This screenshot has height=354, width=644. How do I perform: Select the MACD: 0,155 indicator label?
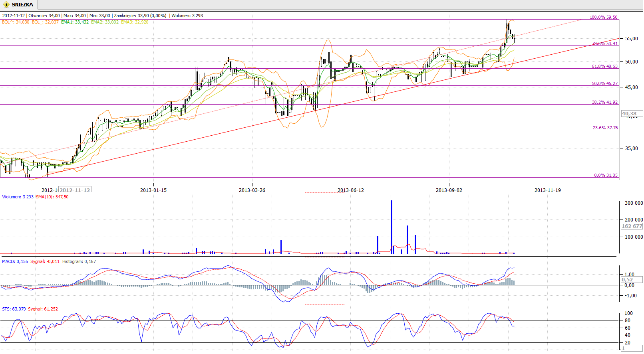pyautogui.click(x=15, y=261)
